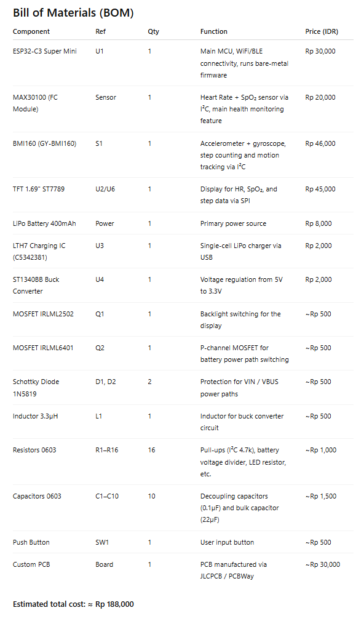The image size is (364, 621).
Task: Click the Capacitors 0603 component
Action: coord(37,496)
